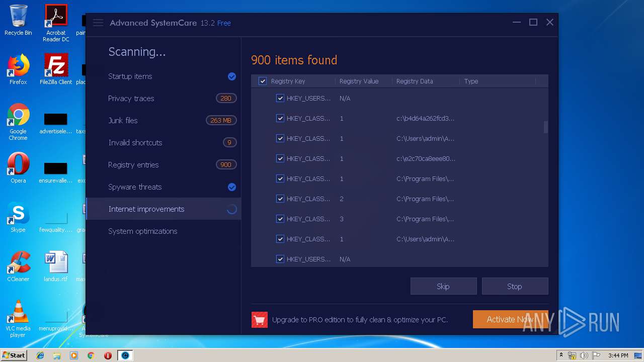644x362 pixels.
Task: Uncheck HKEY_CLASS row with c:\e2c70ca8eee80 data
Action: point(280,158)
